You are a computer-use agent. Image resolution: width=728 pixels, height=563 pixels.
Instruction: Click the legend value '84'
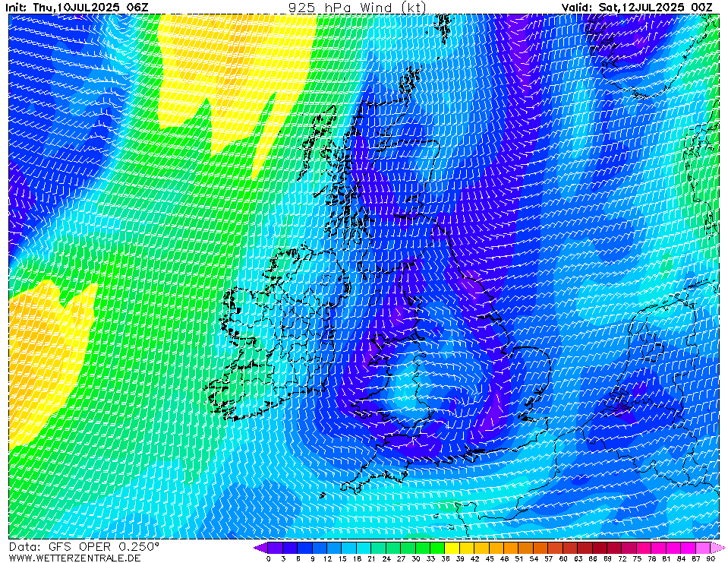[x=681, y=558]
